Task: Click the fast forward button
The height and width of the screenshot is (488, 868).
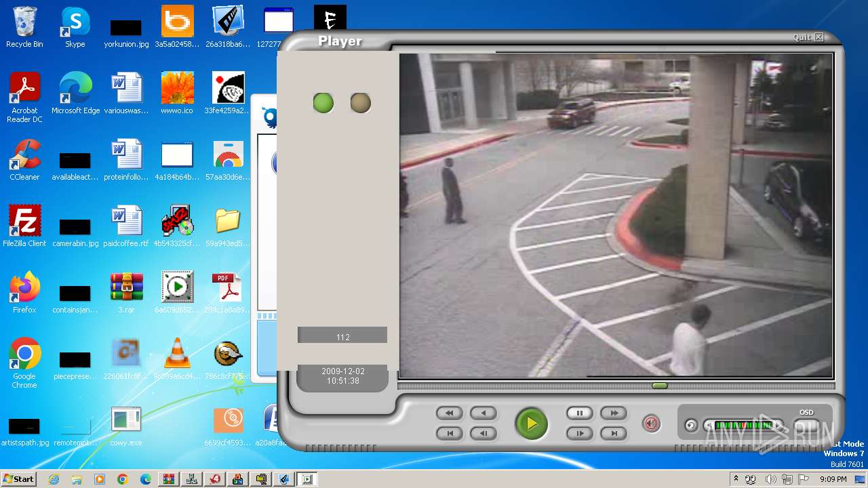Action: (614, 413)
